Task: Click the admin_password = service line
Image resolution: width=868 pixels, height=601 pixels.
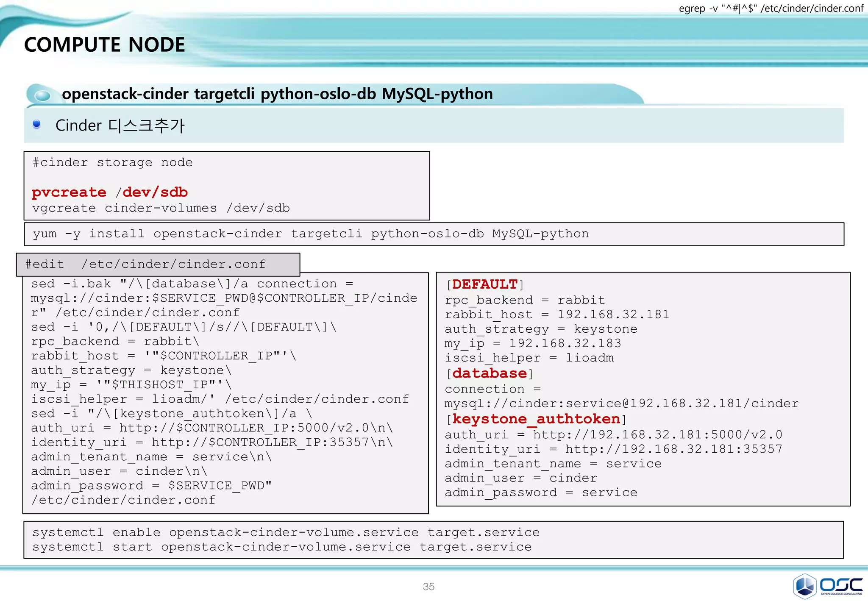Action: (541, 492)
